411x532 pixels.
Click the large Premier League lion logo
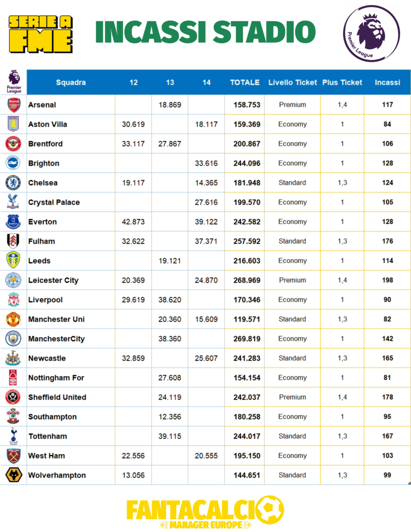tap(371, 33)
